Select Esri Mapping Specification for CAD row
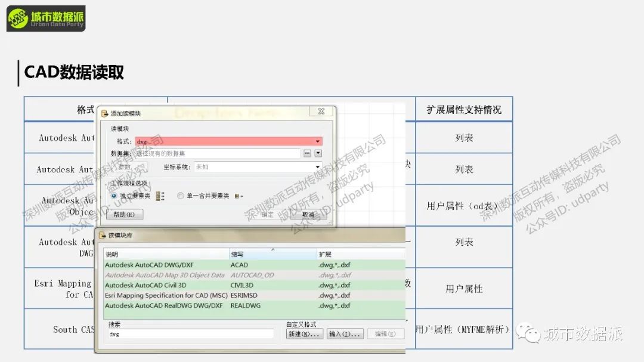 coord(255,295)
